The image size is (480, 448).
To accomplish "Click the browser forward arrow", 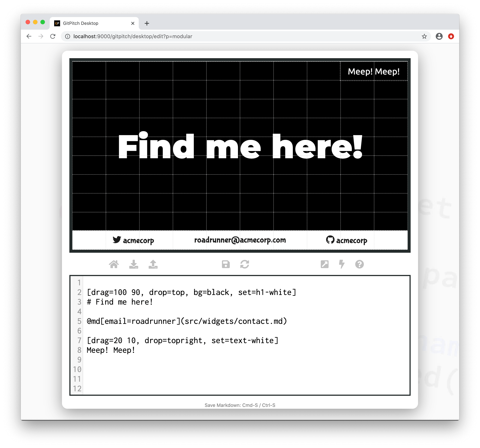I will 41,36.
